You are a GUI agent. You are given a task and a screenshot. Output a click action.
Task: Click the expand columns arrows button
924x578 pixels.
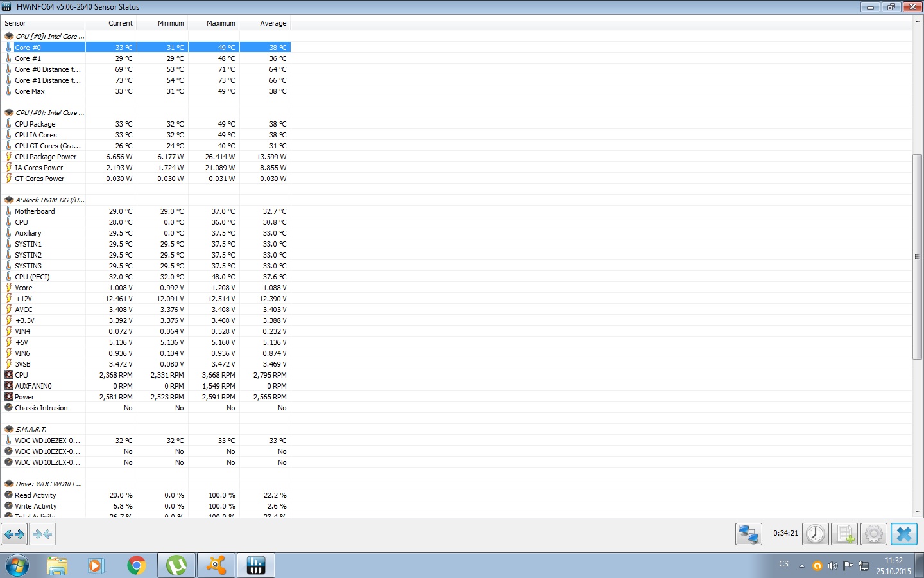click(x=14, y=534)
